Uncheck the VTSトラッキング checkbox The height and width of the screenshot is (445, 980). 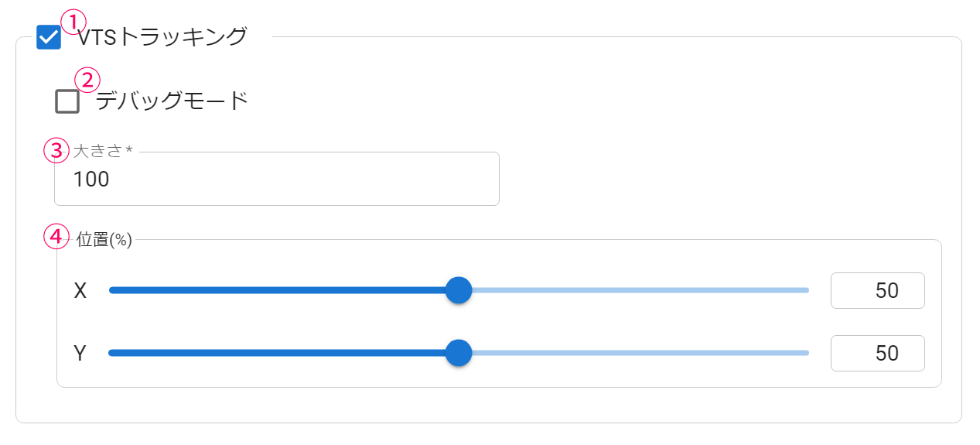pos(49,37)
